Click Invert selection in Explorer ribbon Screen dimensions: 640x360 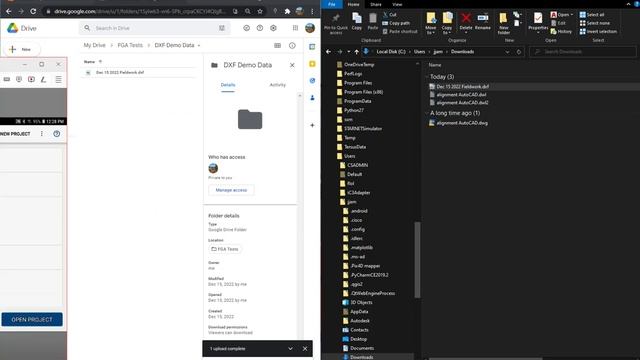tap(598, 31)
